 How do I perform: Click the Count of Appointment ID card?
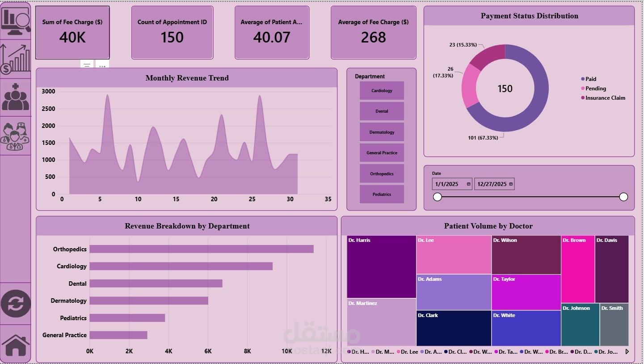tap(172, 32)
